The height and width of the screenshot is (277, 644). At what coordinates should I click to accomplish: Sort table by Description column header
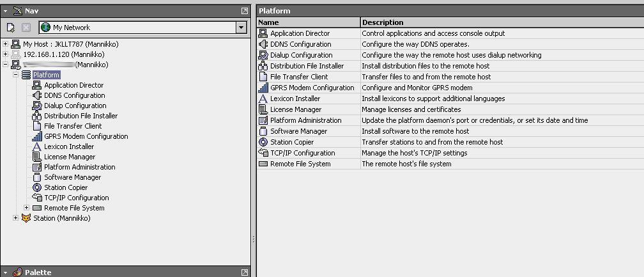[502, 22]
